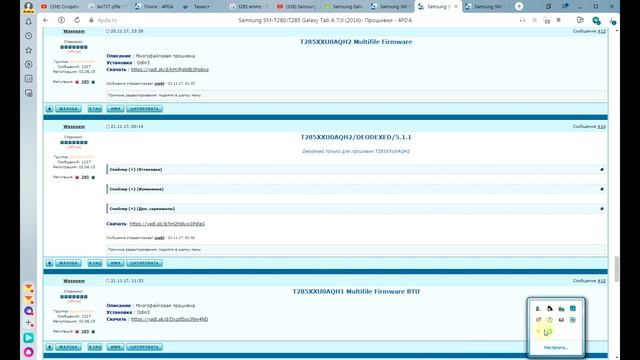The image size is (640, 360).
Task: Click the plus add-app icon in sidebar
Action: tap(29, 324)
